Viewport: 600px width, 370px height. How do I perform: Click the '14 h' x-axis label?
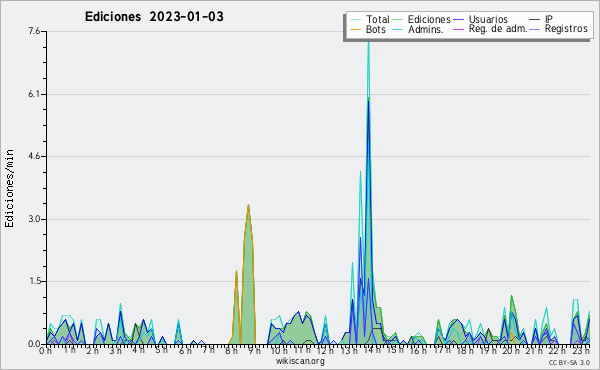372,350
